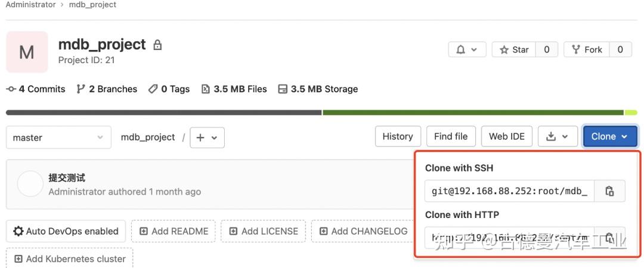Expand the master branch selector
644x268 pixels.
(x=58, y=137)
